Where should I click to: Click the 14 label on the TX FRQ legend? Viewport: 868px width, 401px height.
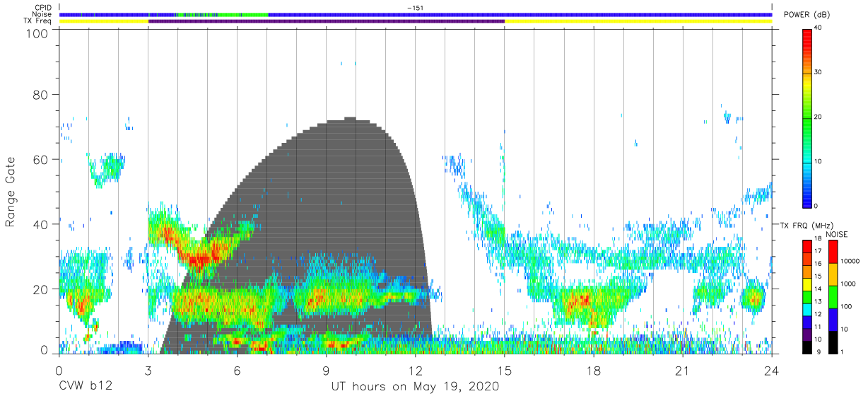818,289
